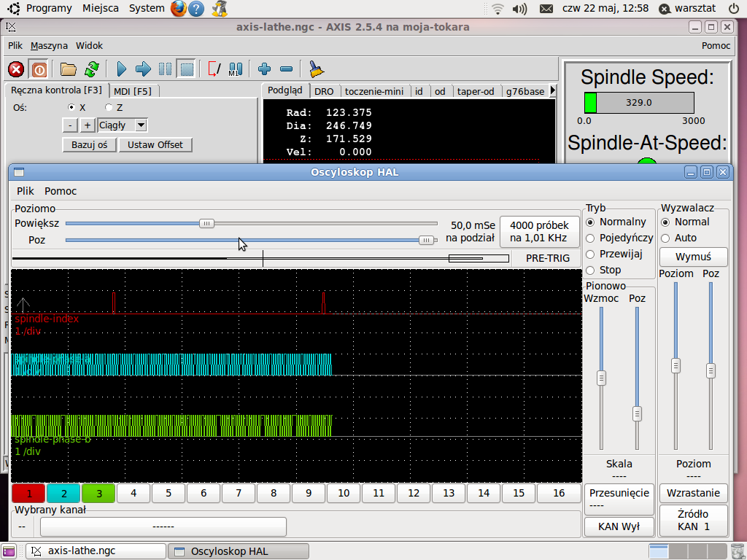Viewport: 747px width, 560px height.
Task: Click the KAN Wył channel off button
Action: pos(619,526)
